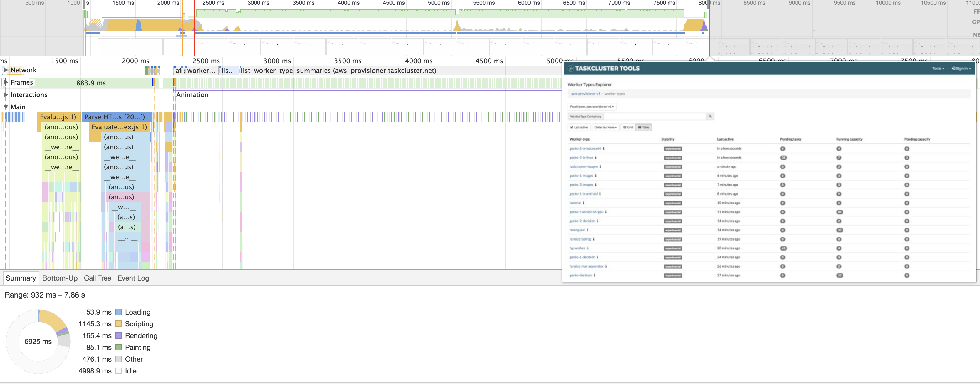980x384 pixels.
Task: Open the Order by: None dropdown
Action: tap(605, 127)
